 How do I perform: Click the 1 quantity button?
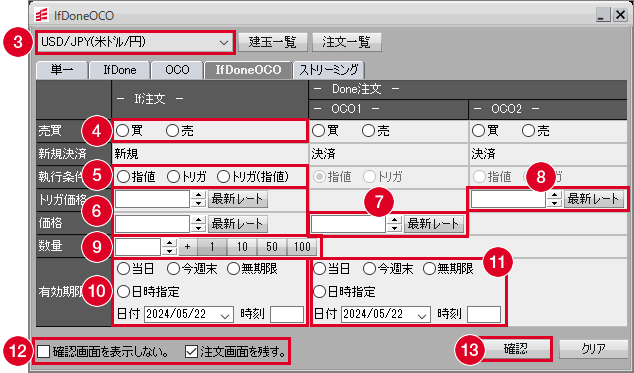212,247
